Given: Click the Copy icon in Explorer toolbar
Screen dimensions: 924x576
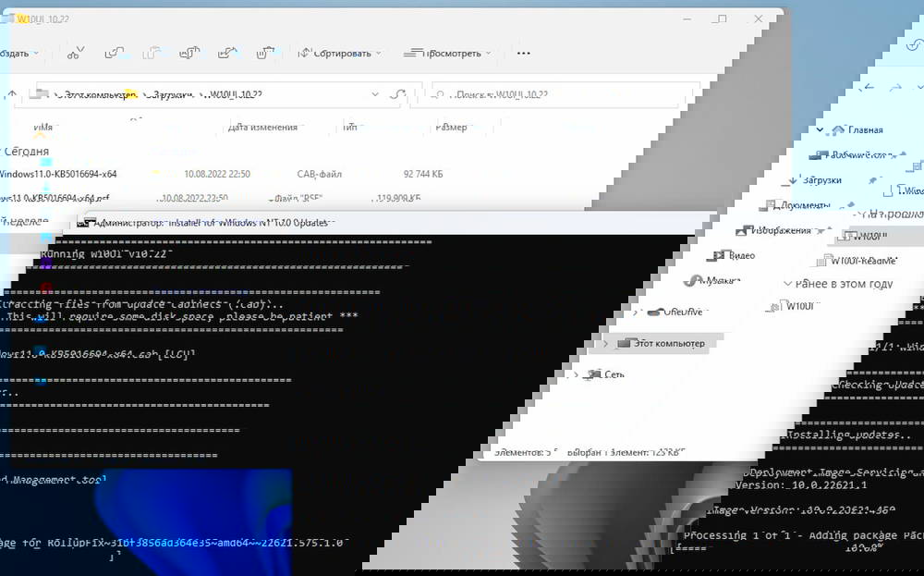Looking at the screenshot, I should click(x=113, y=53).
